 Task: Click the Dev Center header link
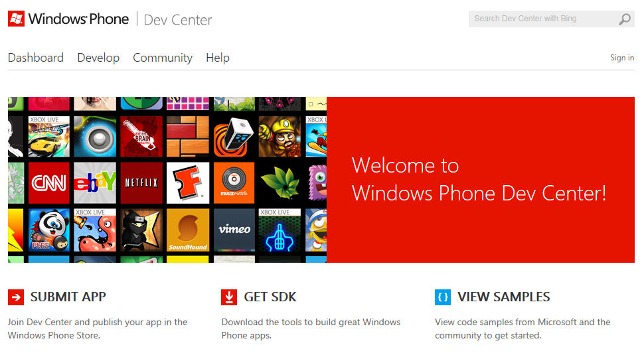click(178, 20)
